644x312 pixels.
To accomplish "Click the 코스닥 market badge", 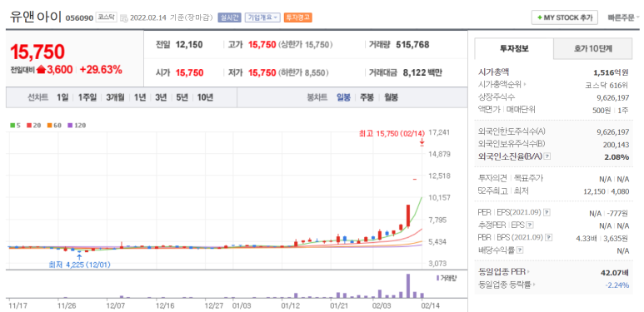I will coord(107,17).
